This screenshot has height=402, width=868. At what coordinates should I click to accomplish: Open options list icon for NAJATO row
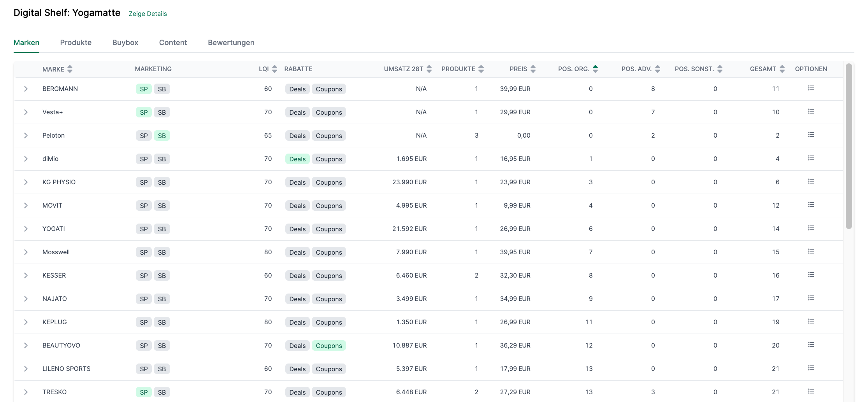pos(811,298)
